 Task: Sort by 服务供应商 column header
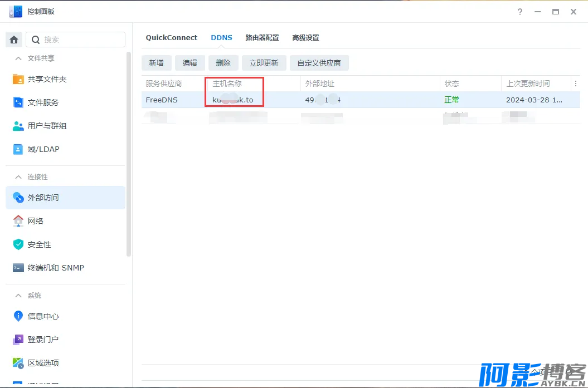coord(173,84)
